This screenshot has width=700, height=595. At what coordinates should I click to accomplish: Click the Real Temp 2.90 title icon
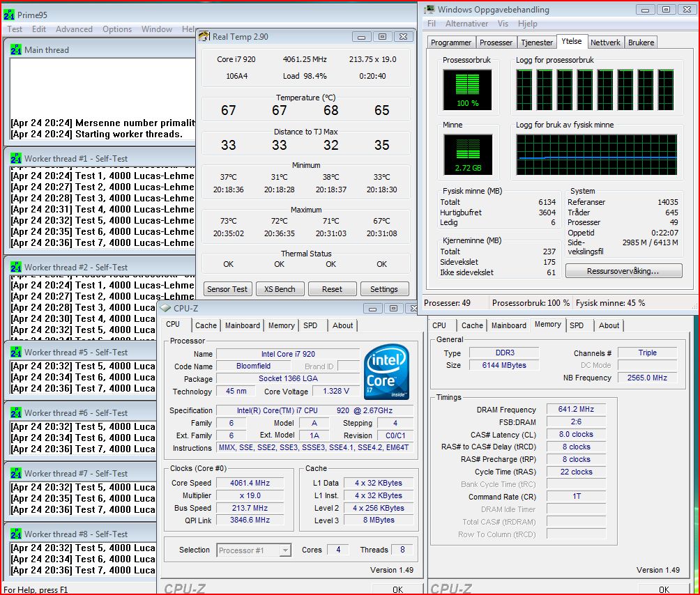click(x=204, y=36)
